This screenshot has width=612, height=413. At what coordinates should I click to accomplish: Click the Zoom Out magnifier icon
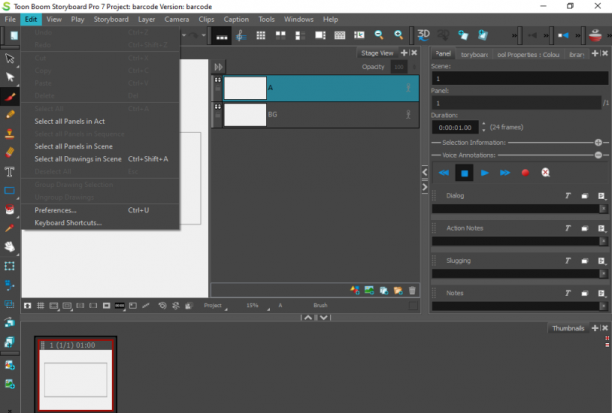379,35
